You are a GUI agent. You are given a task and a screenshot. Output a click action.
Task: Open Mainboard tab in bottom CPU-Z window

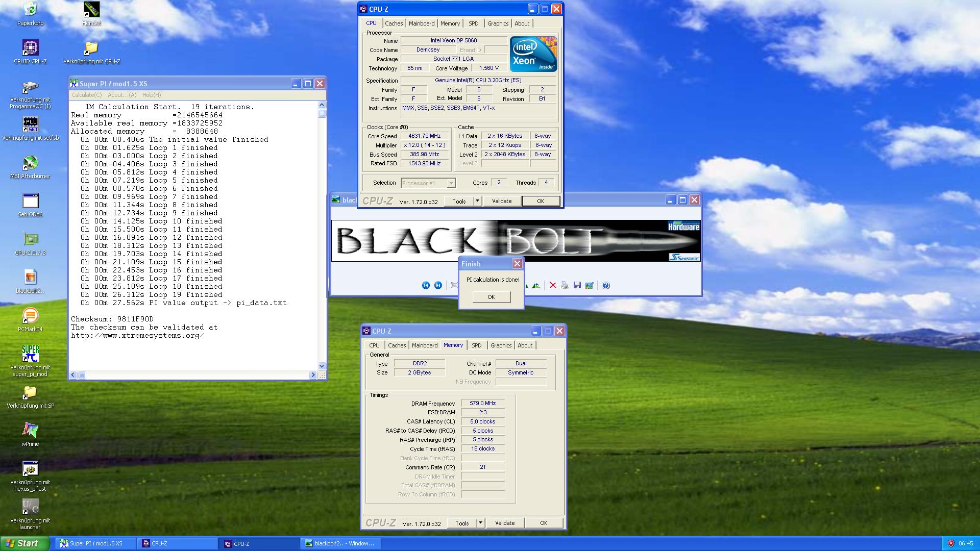(425, 345)
